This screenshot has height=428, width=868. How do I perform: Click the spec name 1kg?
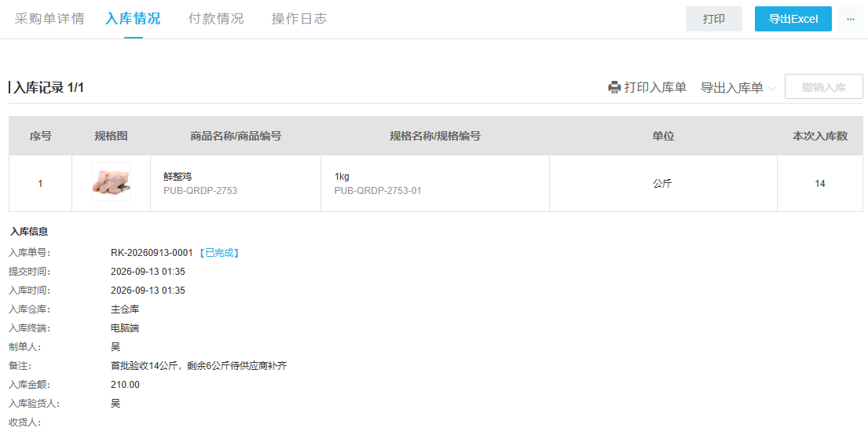click(x=342, y=177)
